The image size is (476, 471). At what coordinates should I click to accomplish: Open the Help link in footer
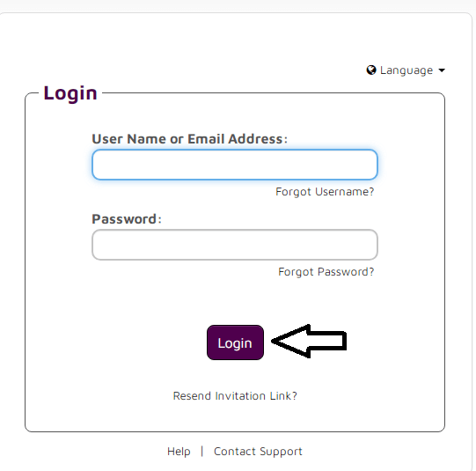tap(179, 452)
